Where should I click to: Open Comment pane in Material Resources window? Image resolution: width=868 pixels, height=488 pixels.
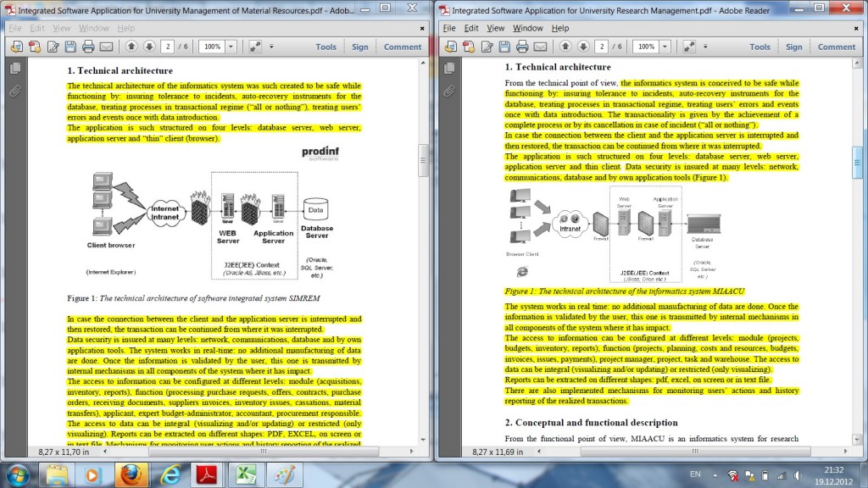(x=403, y=47)
